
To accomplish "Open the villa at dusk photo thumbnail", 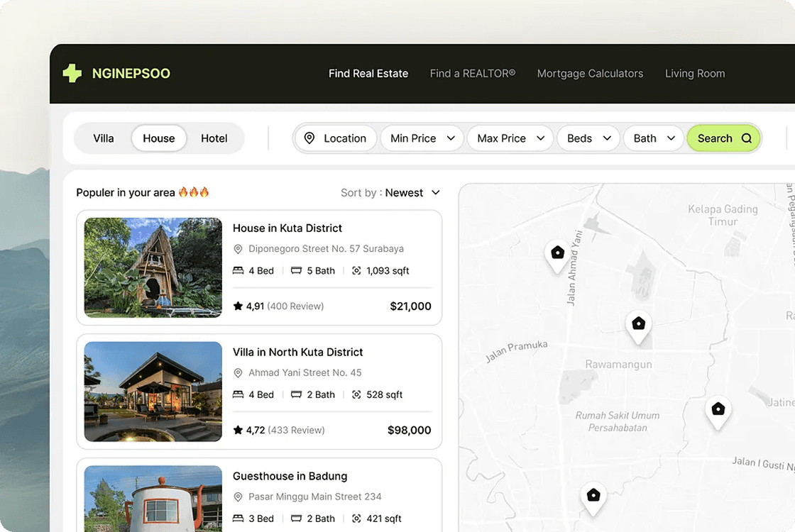I will 153,392.
